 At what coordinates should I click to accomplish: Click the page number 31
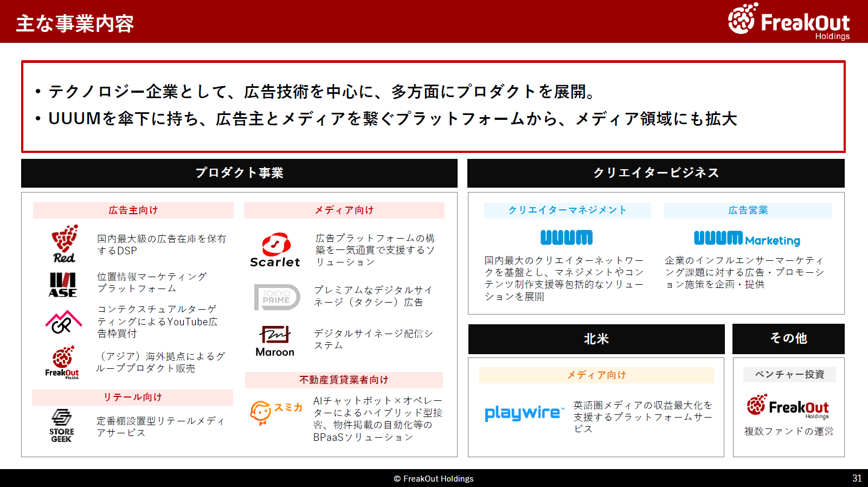[x=857, y=478]
